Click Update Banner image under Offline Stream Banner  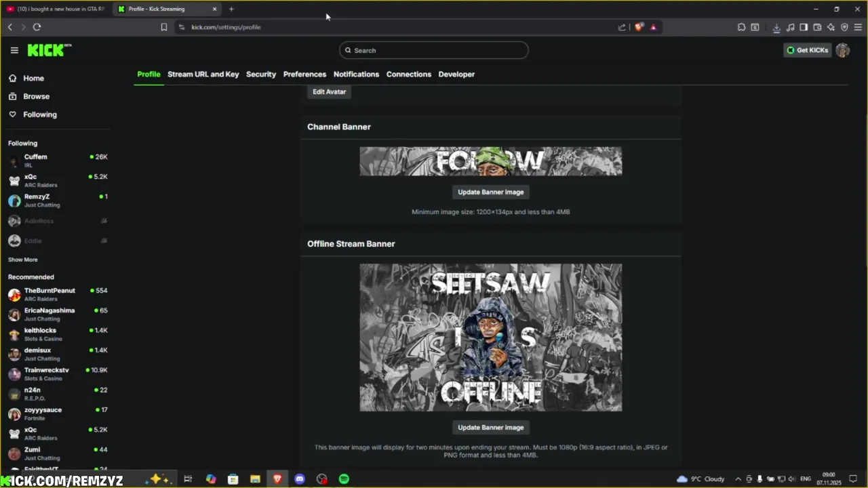490,428
